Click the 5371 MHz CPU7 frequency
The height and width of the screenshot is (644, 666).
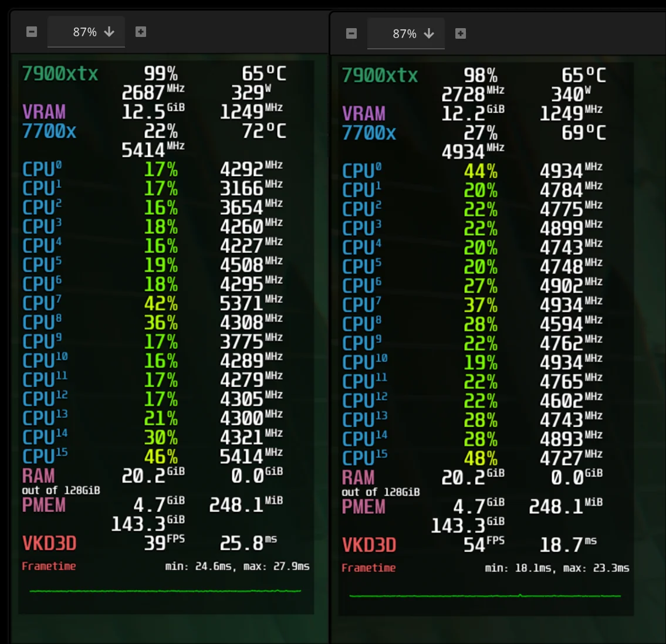coord(251,303)
